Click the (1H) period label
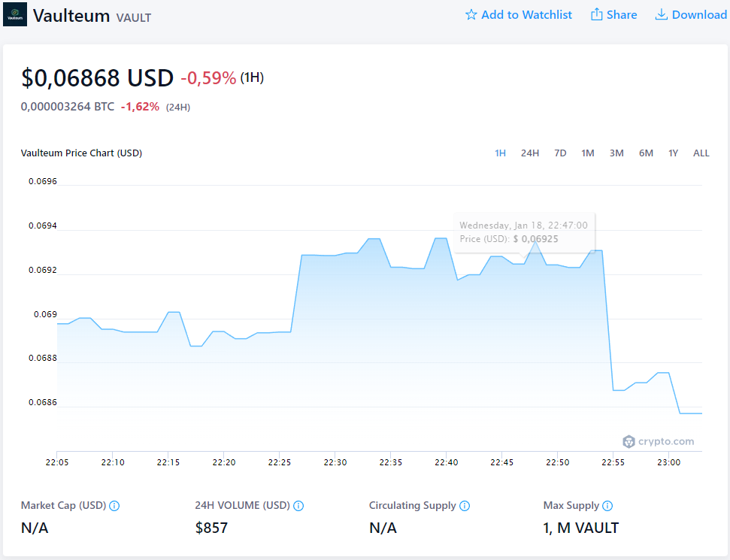The height and width of the screenshot is (560, 730). [x=252, y=77]
